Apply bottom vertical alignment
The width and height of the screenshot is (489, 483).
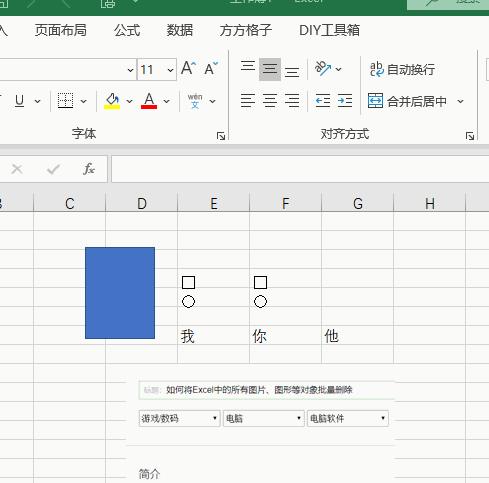click(x=292, y=72)
